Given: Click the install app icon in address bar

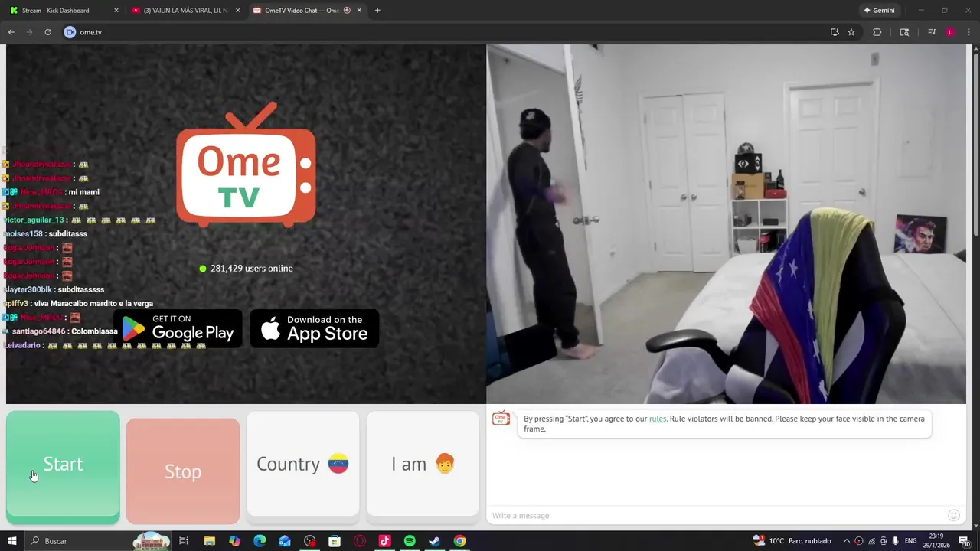Looking at the screenshot, I should point(835,32).
